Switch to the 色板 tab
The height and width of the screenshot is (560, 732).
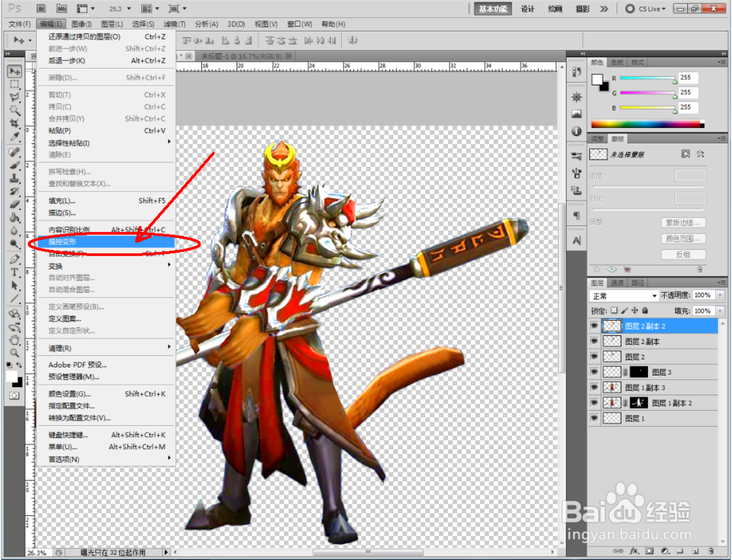pos(617,62)
